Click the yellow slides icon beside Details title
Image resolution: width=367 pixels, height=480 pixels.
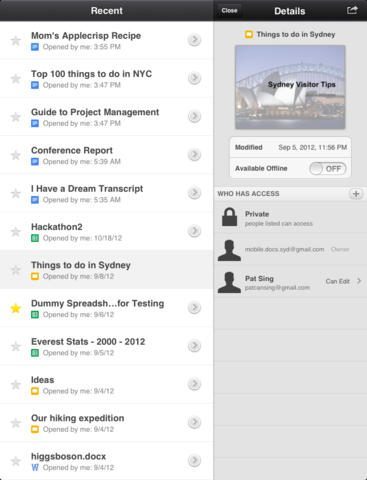pyautogui.click(x=249, y=34)
